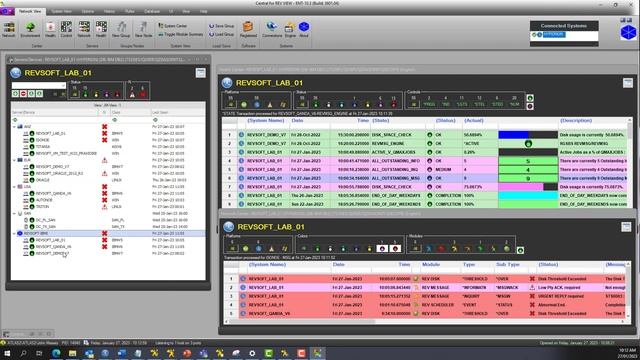Viewport: 640px width, 360px height.
Task: Open File Explorer from the taskbar
Action: point(73,353)
